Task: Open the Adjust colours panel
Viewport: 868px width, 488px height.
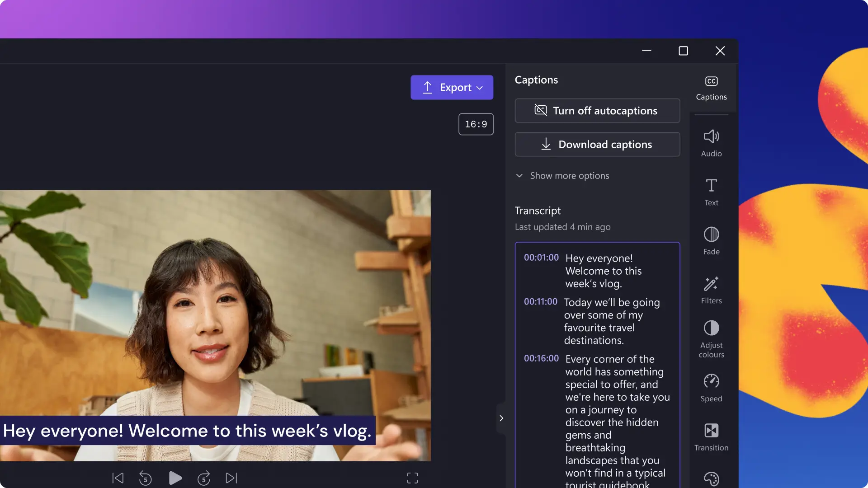Action: (711, 339)
